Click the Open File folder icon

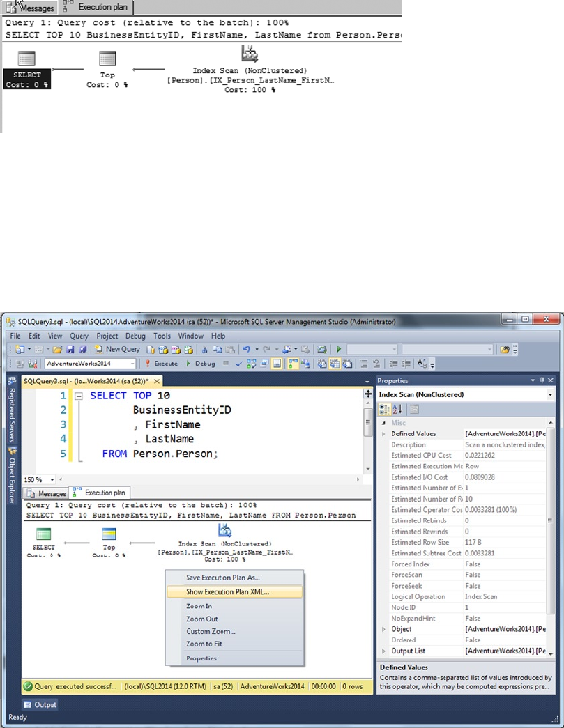[x=57, y=349]
